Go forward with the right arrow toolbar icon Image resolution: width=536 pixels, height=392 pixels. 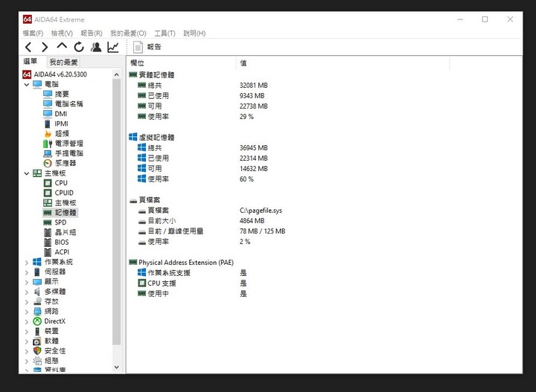pos(45,47)
